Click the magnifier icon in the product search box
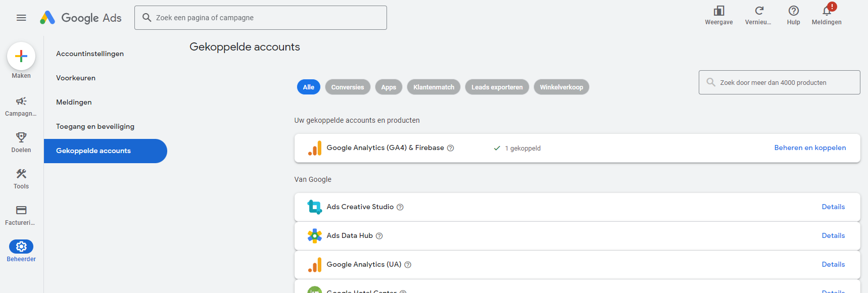Screen dimensions: 868x293 711,82
